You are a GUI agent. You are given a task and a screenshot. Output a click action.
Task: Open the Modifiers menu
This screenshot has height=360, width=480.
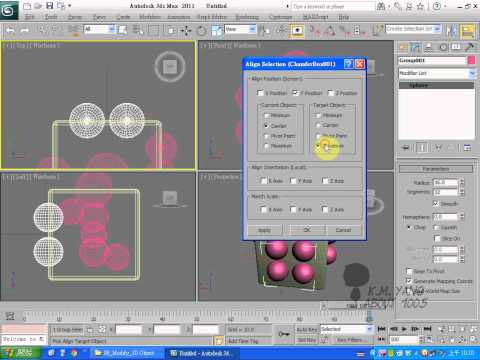click(150, 17)
